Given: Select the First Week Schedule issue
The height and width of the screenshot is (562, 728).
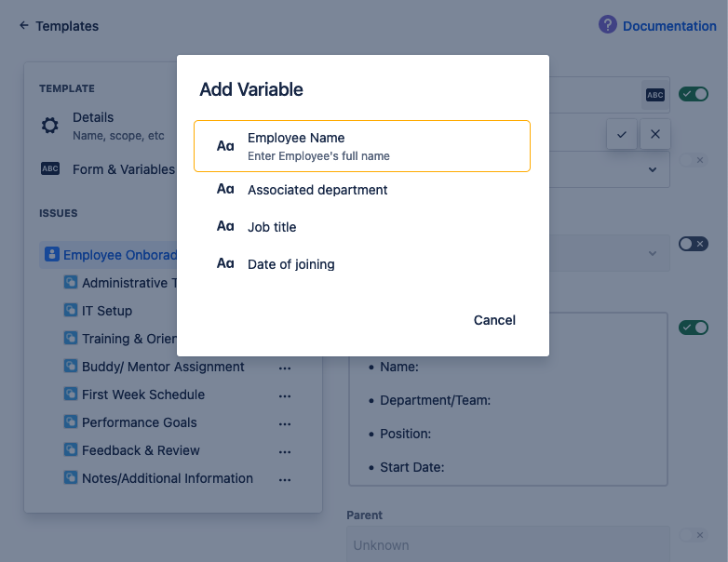Looking at the screenshot, I should [x=142, y=395].
